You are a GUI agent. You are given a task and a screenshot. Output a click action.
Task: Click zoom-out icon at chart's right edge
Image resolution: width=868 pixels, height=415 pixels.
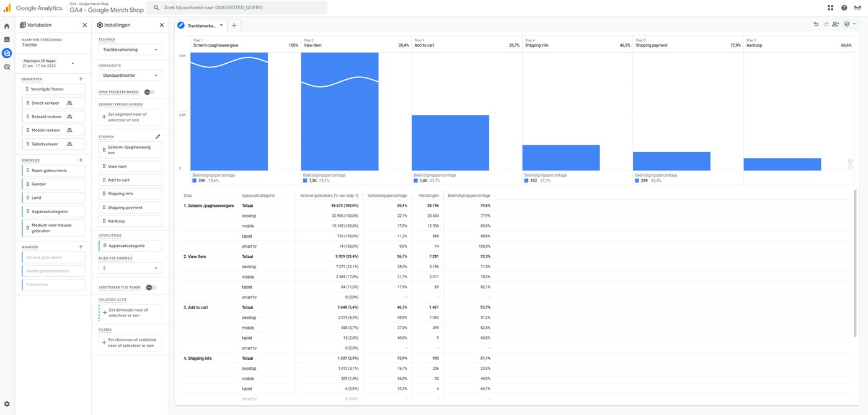pos(850,168)
